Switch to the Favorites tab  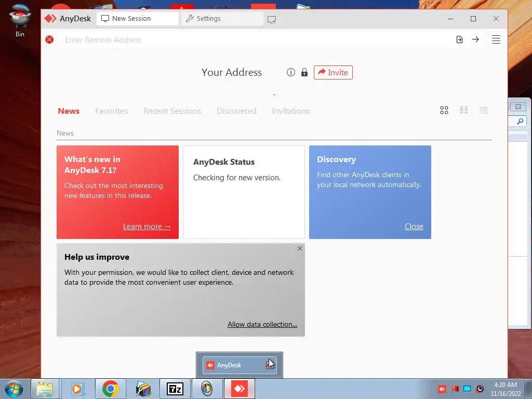pos(111,111)
